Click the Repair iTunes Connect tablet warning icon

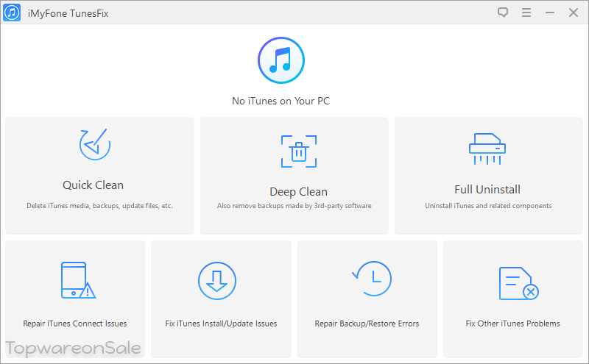point(78,280)
